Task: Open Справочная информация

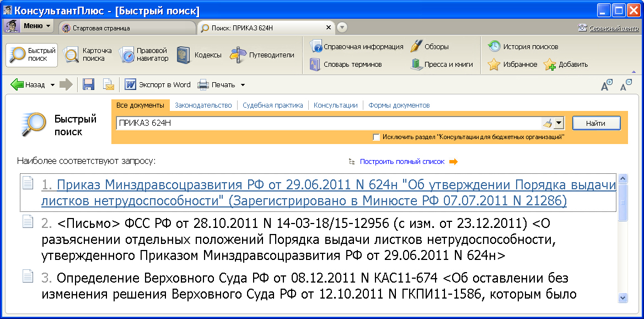Action: [357, 46]
